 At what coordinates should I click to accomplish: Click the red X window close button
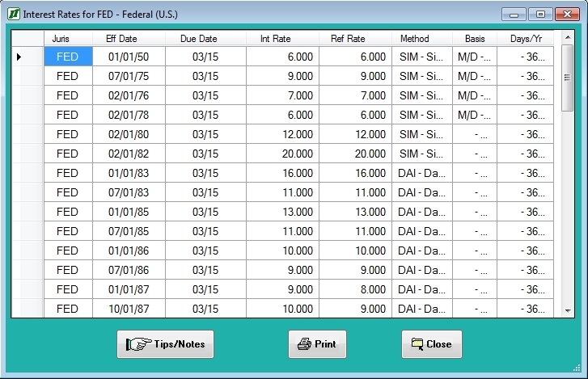[x=567, y=15]
